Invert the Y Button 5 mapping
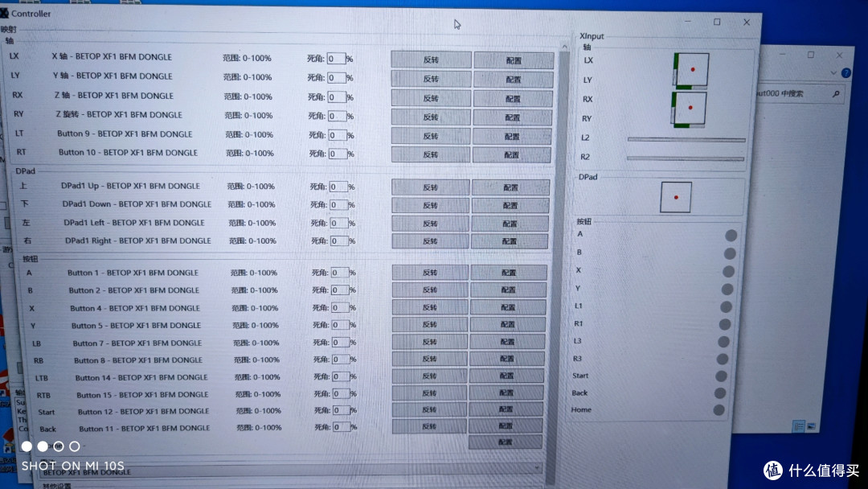The height and width of the screenshot is (489, 868). point(429,324)
